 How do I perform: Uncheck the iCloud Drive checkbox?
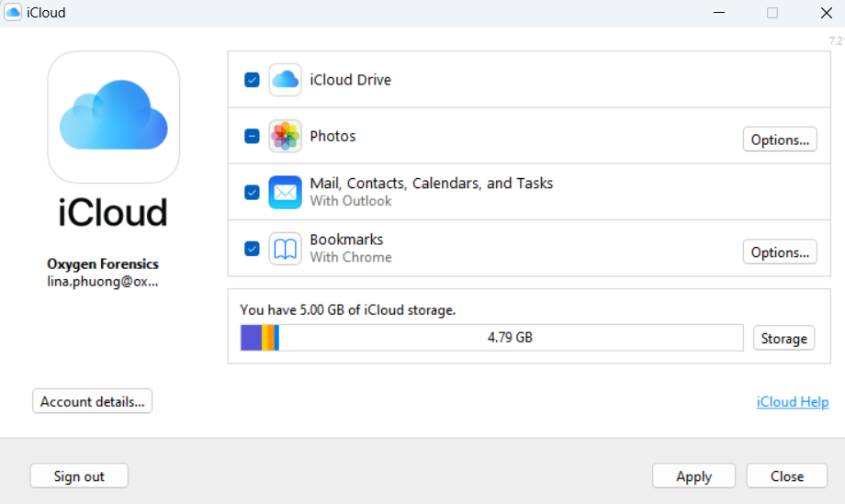pos(252,80)
